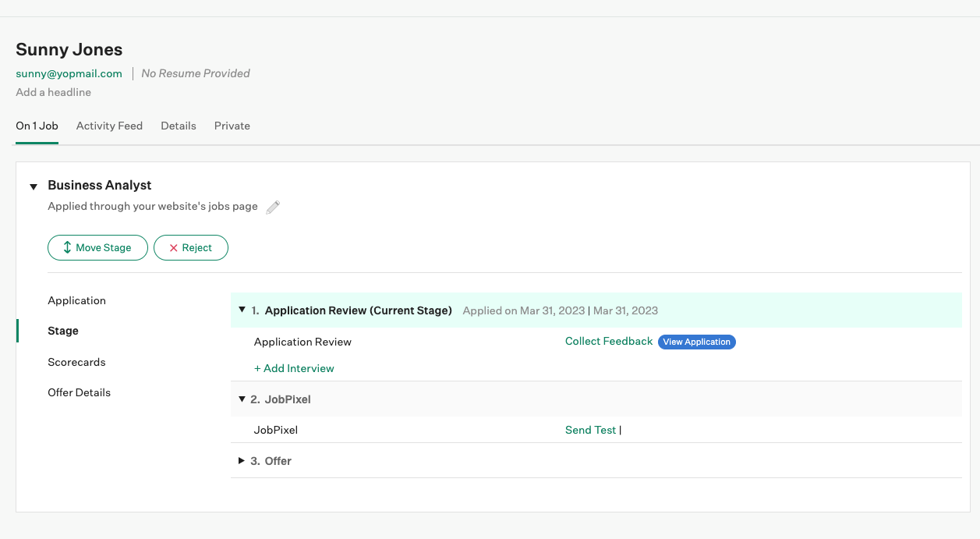Click the Collect Feedback link
This screenshot has width=980, height=539.
pyautogui.click(x=609, y=341)
